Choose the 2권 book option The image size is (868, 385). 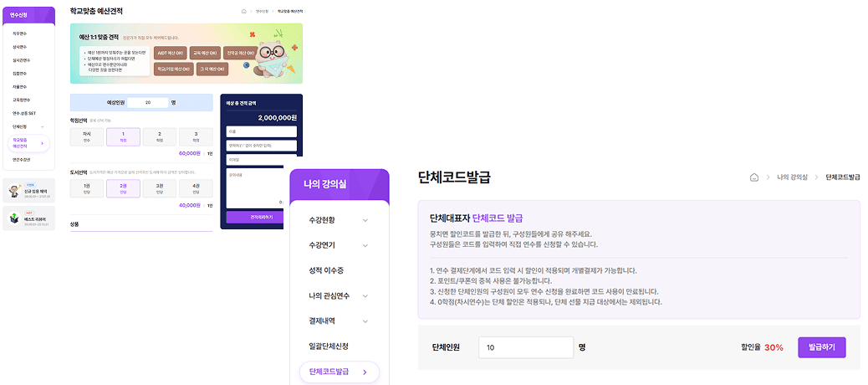click(123, 189)
